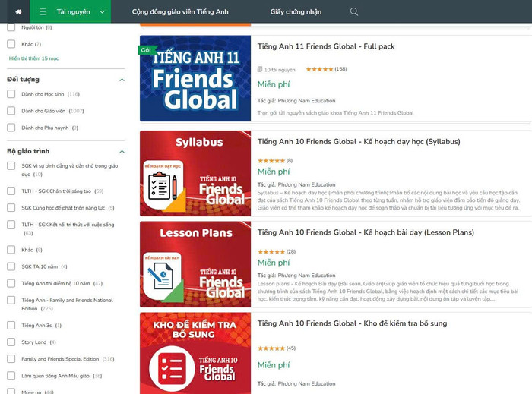This screenshot has height=394, width=532.
Task: Click the star rating of Lesson Plans
Action: coord(271,251)
